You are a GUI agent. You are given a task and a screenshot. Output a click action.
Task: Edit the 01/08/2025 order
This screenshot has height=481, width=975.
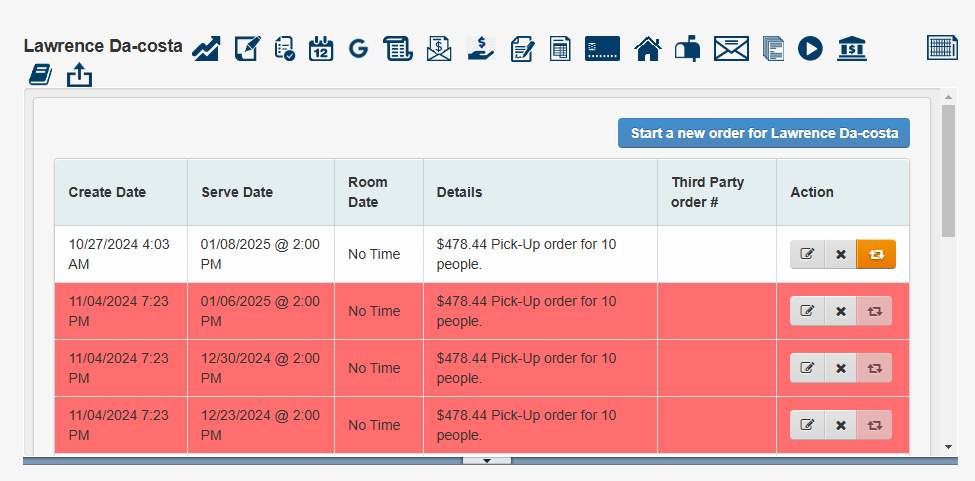807,254
